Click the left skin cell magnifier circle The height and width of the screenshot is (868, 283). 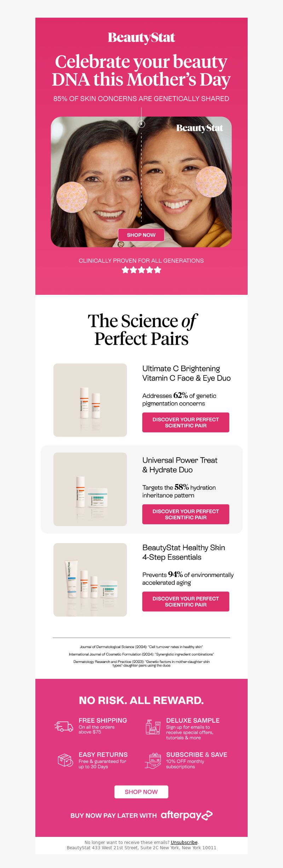[72, 197]
